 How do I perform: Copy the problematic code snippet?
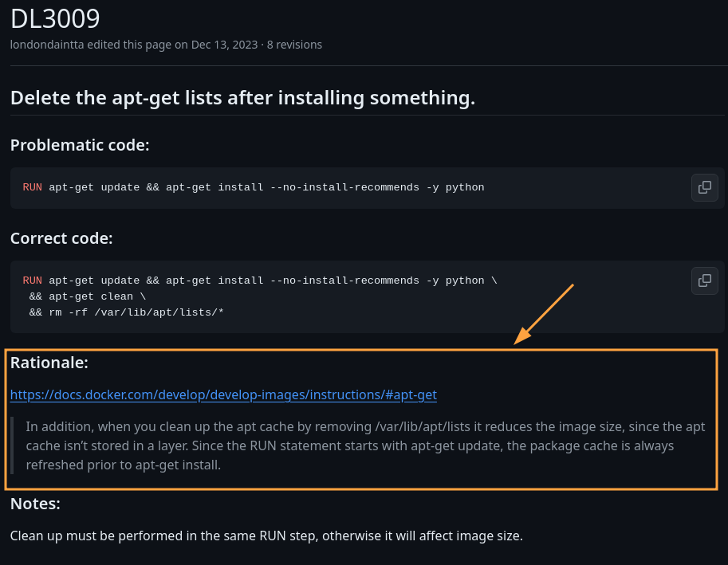click(704, 187)
